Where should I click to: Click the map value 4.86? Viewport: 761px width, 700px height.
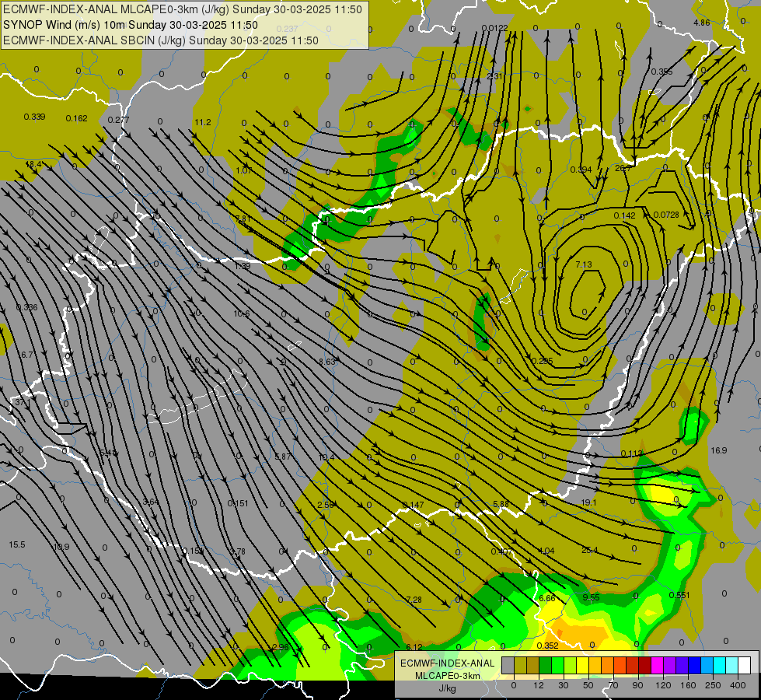[x=702, y=23]
